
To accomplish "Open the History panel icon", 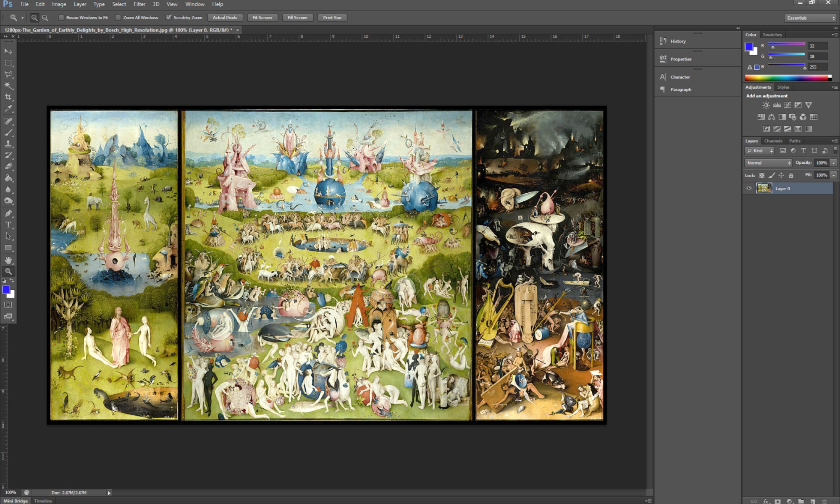I will (663, 41).
